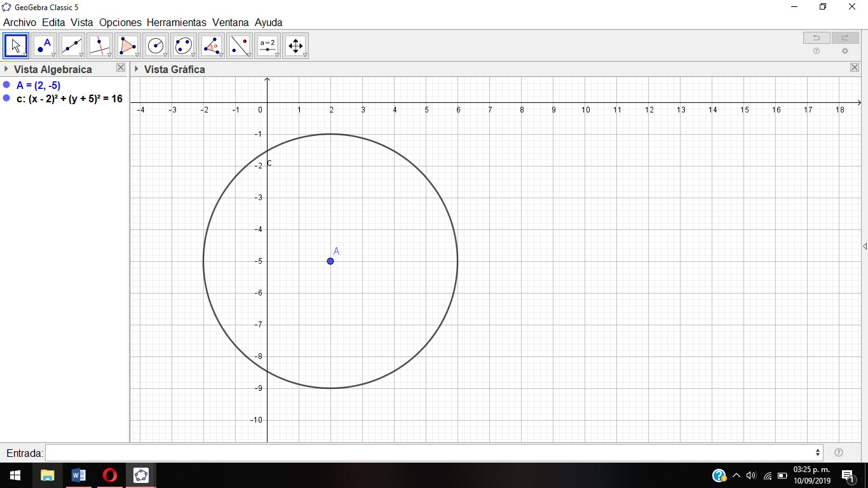Open the Opciones menu

tap(121, 22)
